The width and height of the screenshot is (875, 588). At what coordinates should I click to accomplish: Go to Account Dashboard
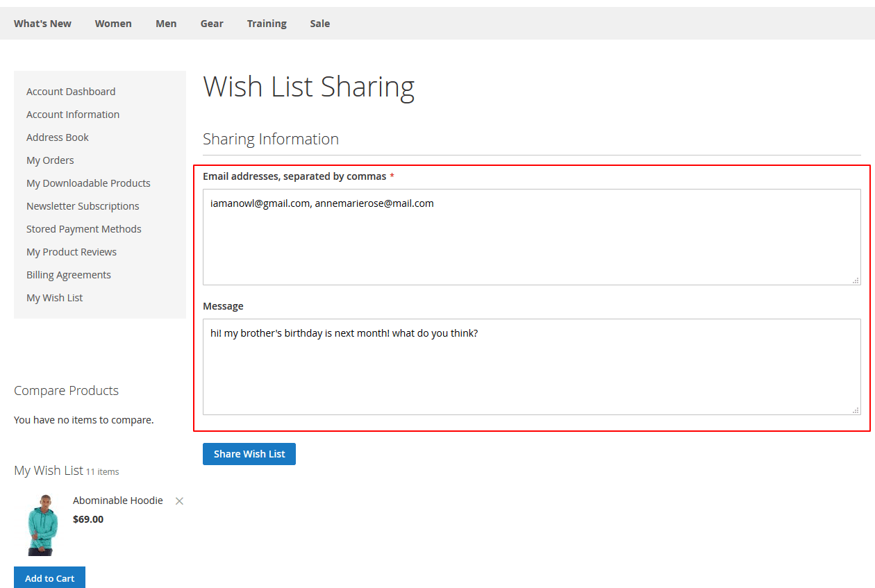click(70, 91)
